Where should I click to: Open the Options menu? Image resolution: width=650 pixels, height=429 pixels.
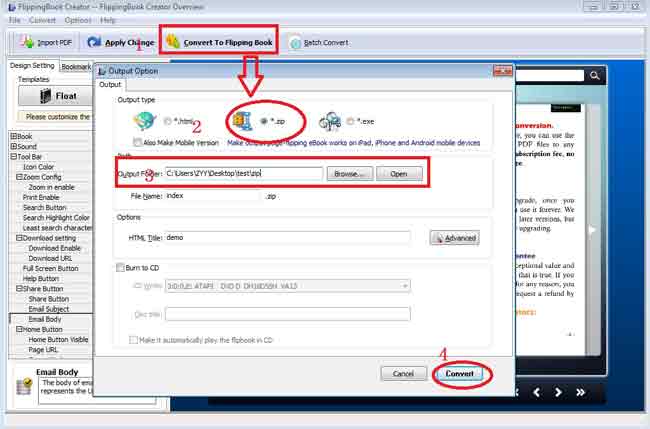78,20
